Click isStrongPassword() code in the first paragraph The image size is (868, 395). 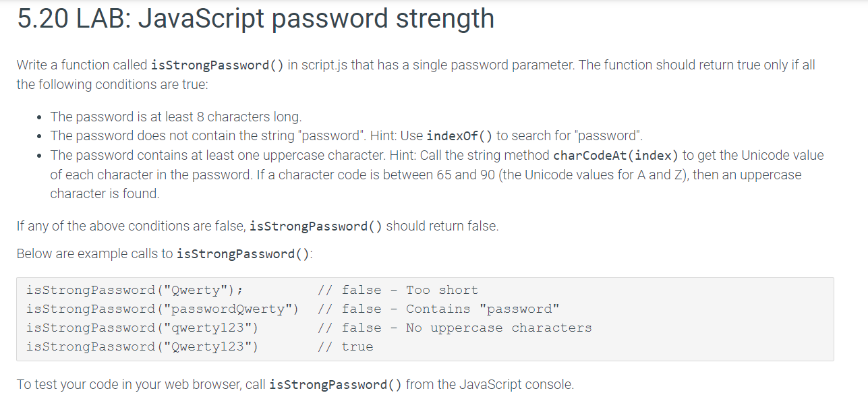218,65
